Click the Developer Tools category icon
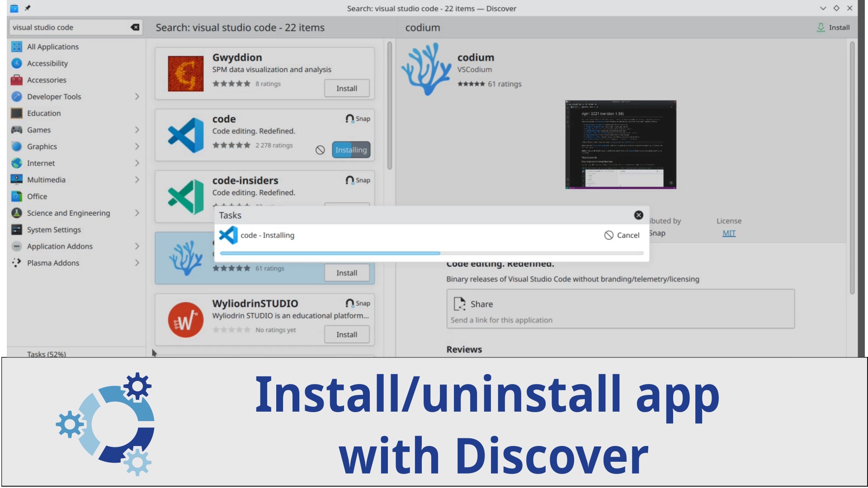The width and height of the screenshot is (868, 488). [x=17, y=97]
